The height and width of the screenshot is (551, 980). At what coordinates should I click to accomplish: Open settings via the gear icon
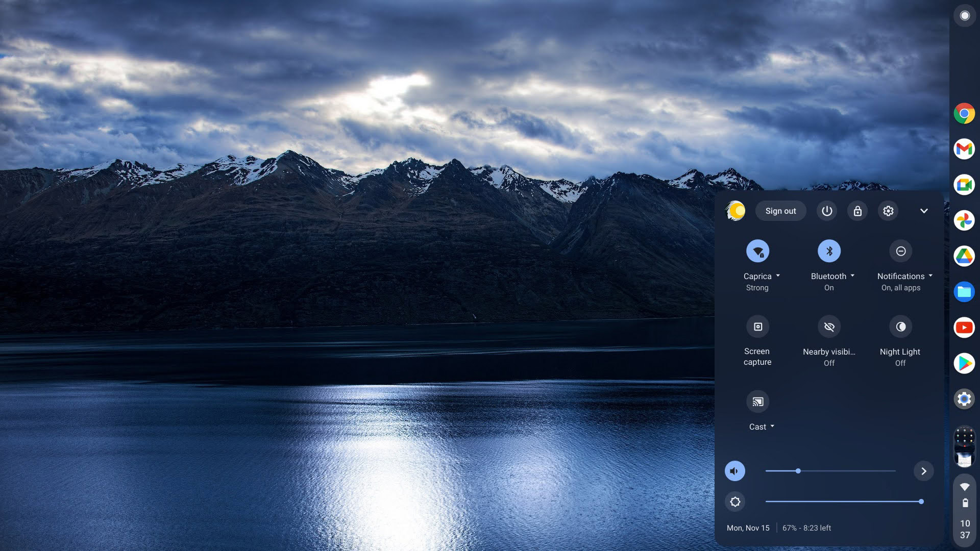(x=888, y=211)
